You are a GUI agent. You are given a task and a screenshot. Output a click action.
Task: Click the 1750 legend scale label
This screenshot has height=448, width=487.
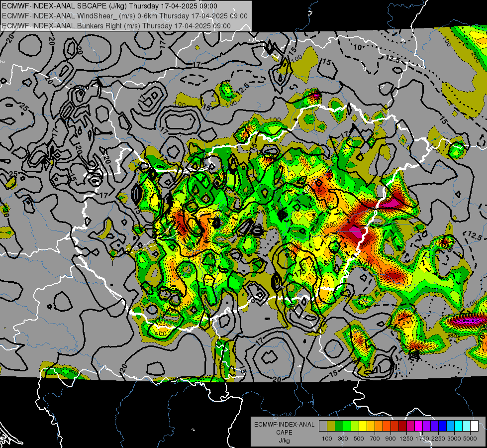click(x=422, y=439)
